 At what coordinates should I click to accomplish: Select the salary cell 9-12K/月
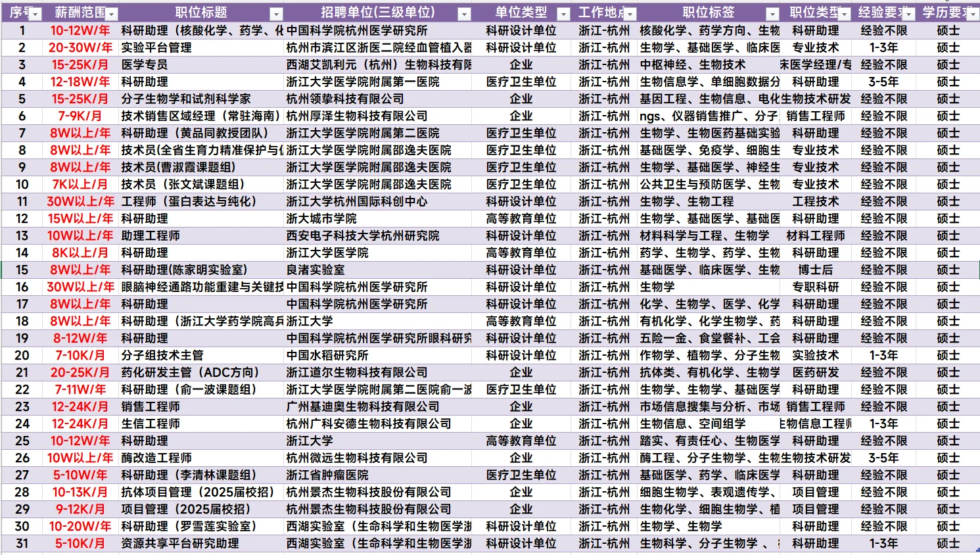point(80,509)
